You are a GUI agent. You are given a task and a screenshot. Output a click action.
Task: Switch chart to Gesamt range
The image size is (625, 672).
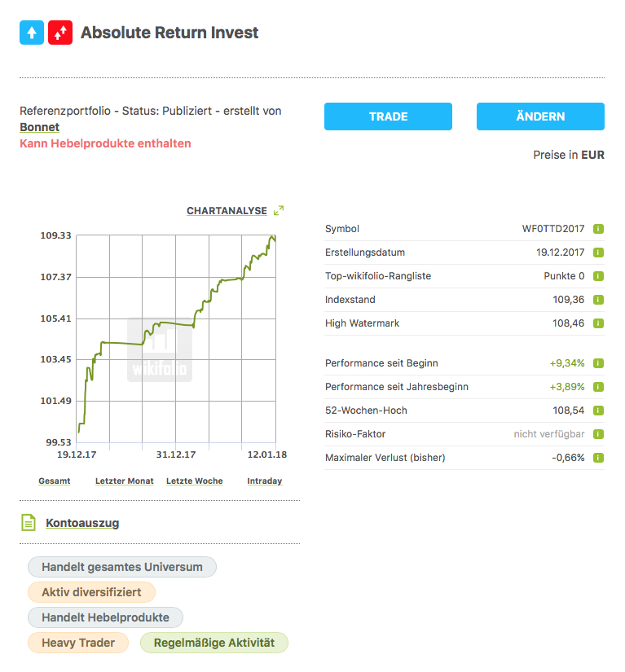pos(55,481)
